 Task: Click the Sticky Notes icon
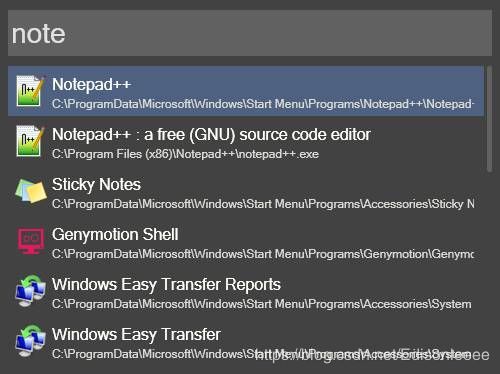tap(31, 191)
